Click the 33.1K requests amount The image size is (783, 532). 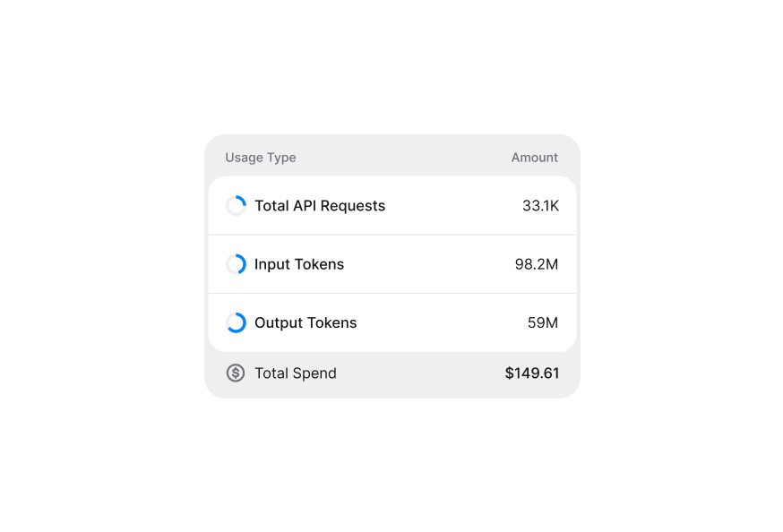540,206
